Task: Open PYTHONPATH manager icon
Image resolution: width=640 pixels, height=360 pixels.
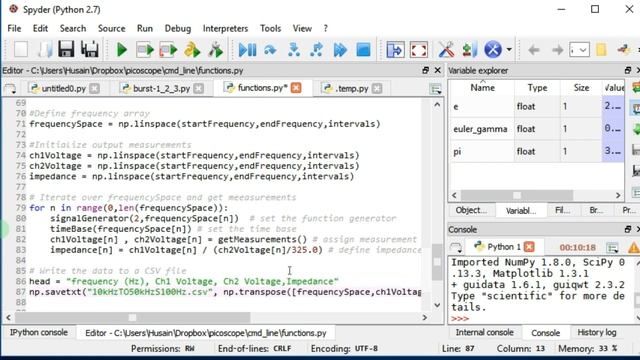Action: click(469, 50)
